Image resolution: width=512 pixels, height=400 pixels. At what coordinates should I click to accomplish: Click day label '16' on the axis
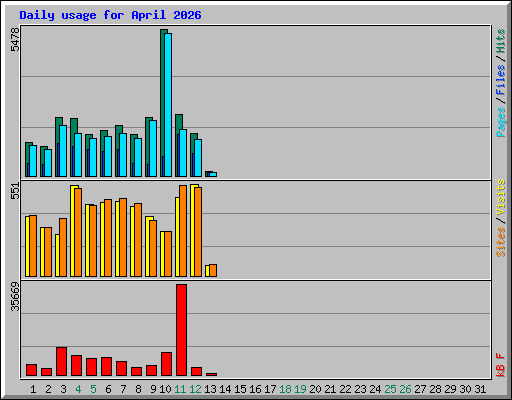255,389
